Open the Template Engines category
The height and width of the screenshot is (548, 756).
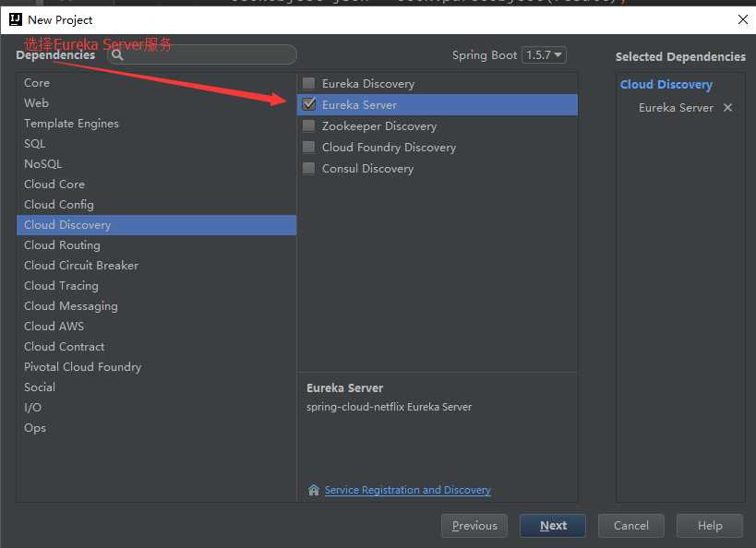pos(156,124)
